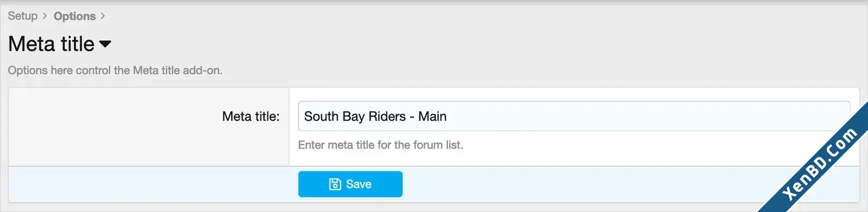This screenshot has height=212, width=868.
Task: Click the 'Options here control the Meta title add-on' description
Action: 115,70
